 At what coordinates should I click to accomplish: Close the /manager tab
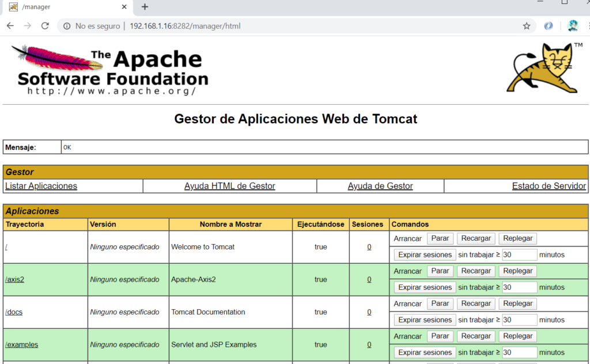click(124, 7)
